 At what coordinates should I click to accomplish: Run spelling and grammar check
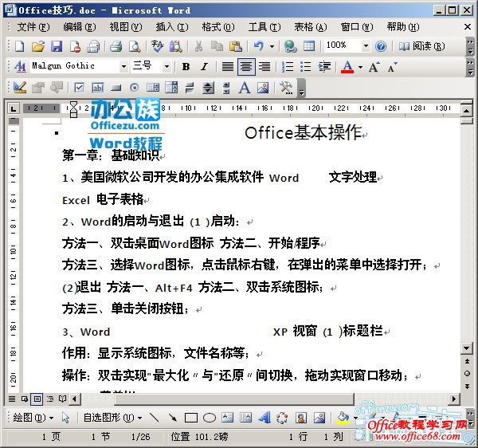(x=157, y=46)
